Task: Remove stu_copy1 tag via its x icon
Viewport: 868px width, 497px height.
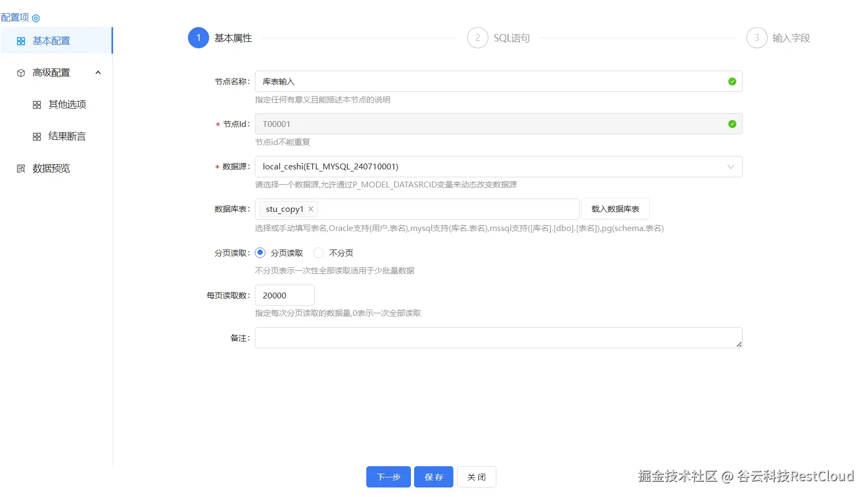Action: click(311, 209)
